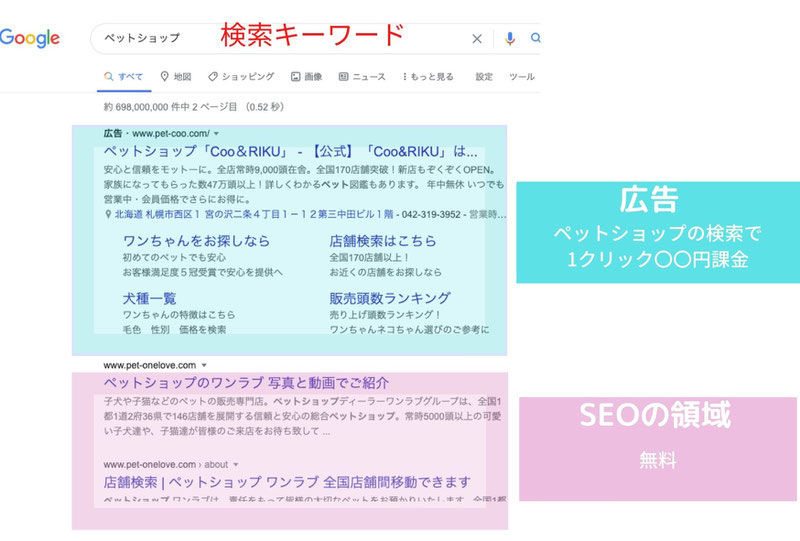Switch to the 画像 tab

click(x=307, y=77)
